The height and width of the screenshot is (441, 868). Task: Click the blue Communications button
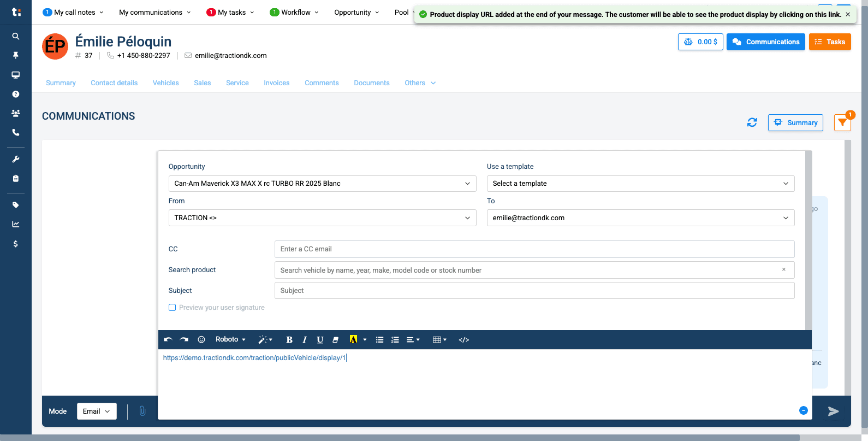[765, 42]
